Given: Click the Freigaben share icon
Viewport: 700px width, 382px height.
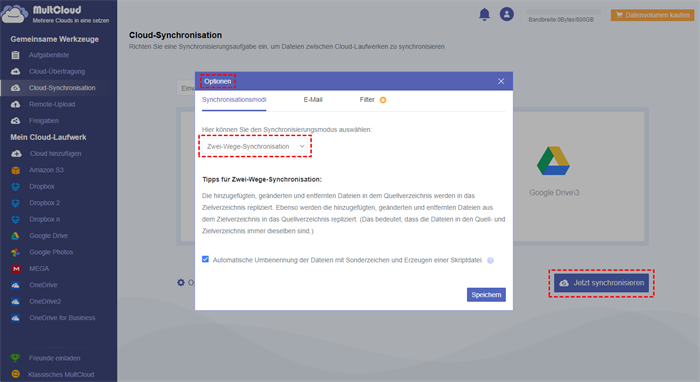Looking at the screenshot, I should 16,121.
